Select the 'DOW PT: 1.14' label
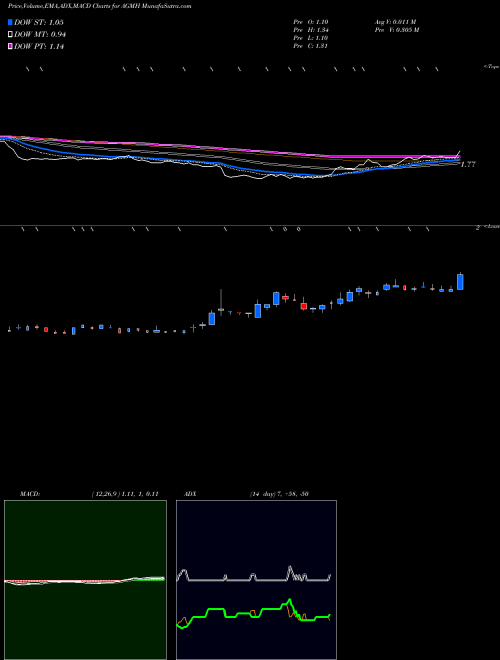Viewport: 500px width, 660px height. click(x=39, y=47)
